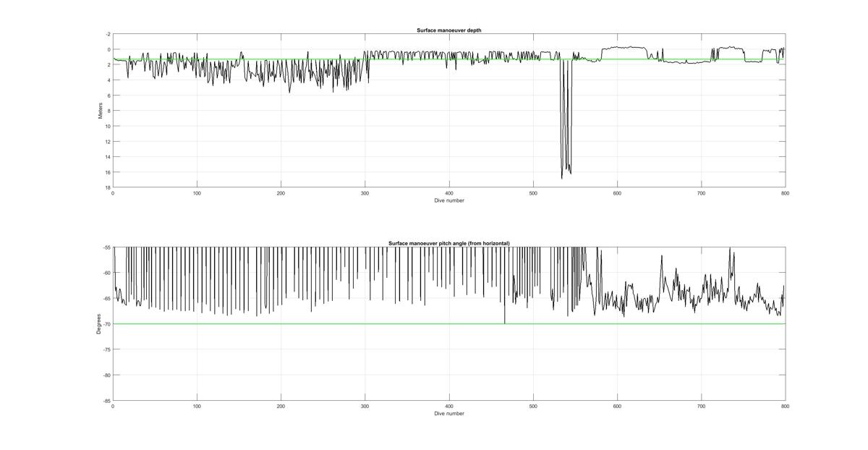Click dive number "400" tick under the depth plot

449,193
